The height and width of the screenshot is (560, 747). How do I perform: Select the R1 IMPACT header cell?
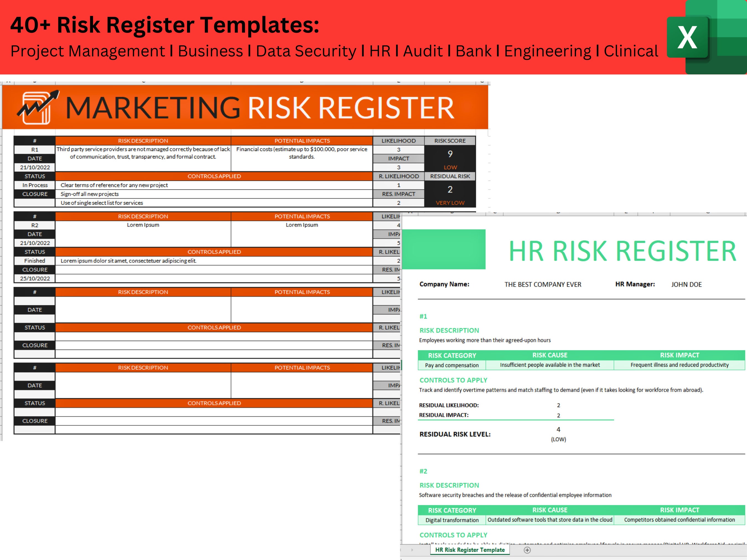pos(398,158)
